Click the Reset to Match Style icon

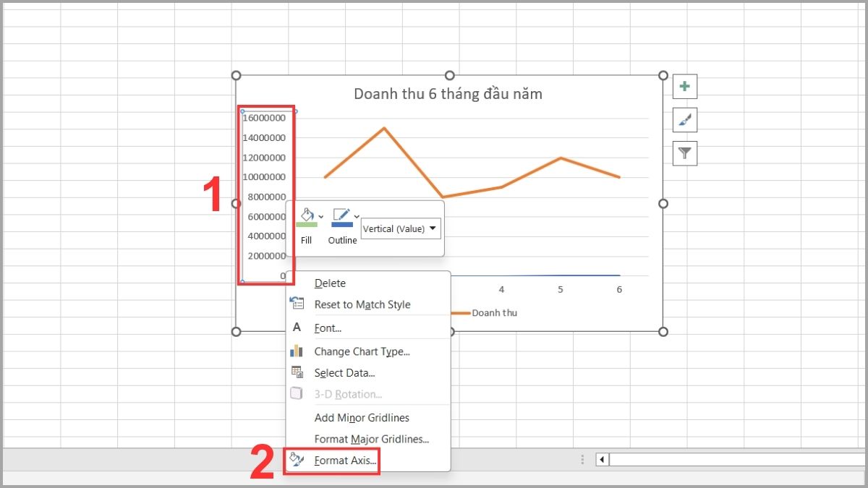pos(297,304)
